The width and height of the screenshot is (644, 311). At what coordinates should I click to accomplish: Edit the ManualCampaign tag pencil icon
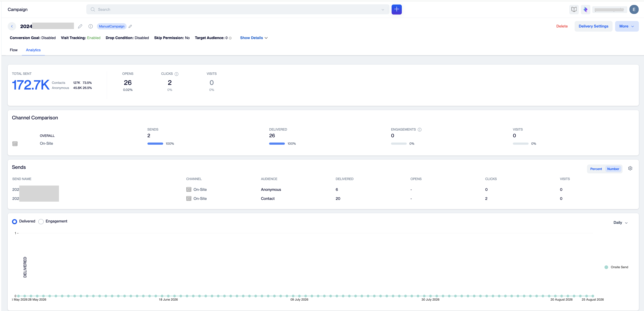click(x=130, y=26)
